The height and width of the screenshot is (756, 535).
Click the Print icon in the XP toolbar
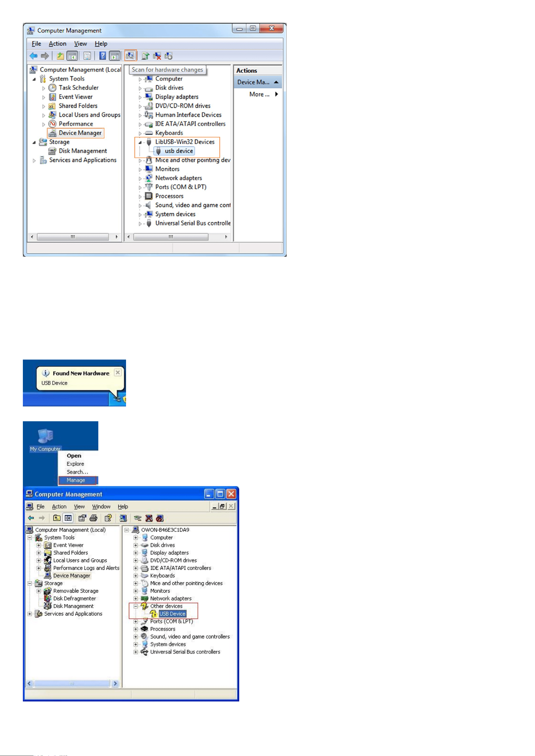93,518
